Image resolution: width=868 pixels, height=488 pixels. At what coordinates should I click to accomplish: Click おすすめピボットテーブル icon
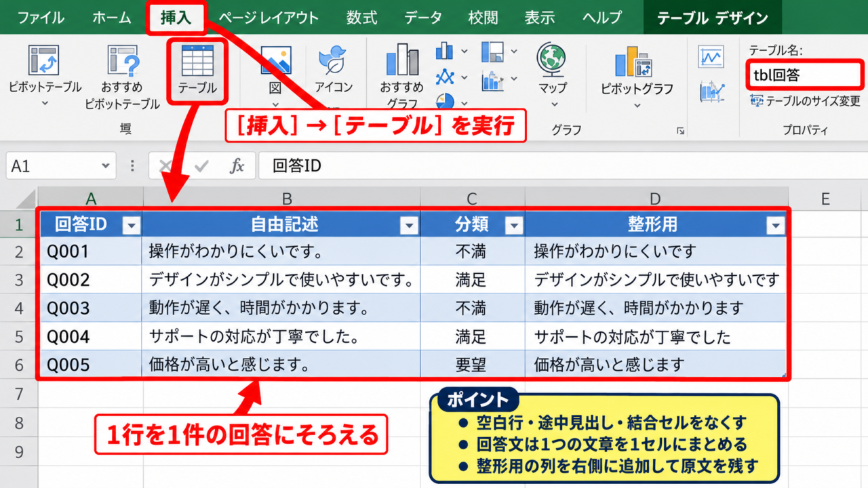tap(123, 60)
